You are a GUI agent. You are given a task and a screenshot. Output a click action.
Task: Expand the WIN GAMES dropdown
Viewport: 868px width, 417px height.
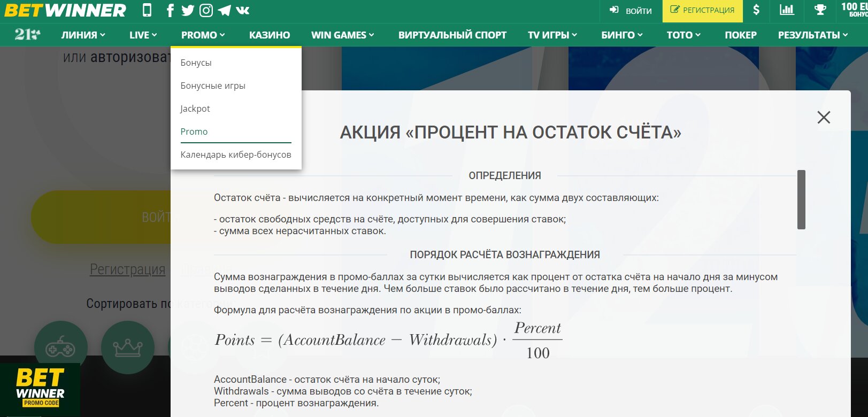342,35
